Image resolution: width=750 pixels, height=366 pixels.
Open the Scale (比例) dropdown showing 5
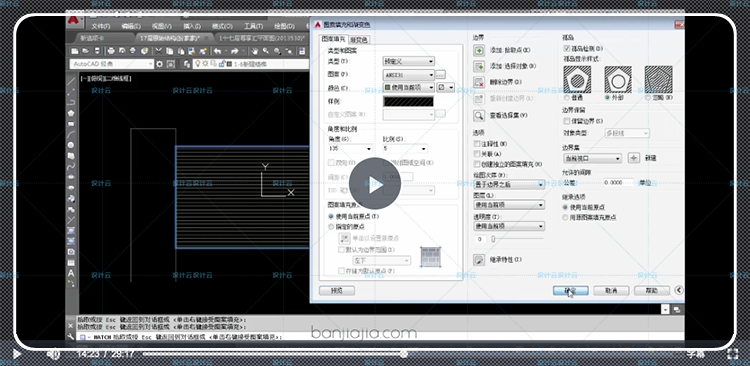pos(405,149)
